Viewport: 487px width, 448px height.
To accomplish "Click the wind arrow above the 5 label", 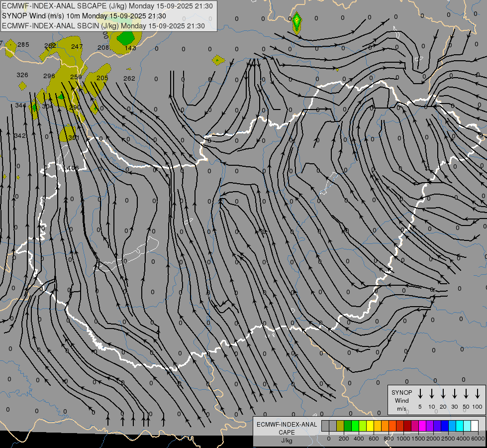I will 420,394.
